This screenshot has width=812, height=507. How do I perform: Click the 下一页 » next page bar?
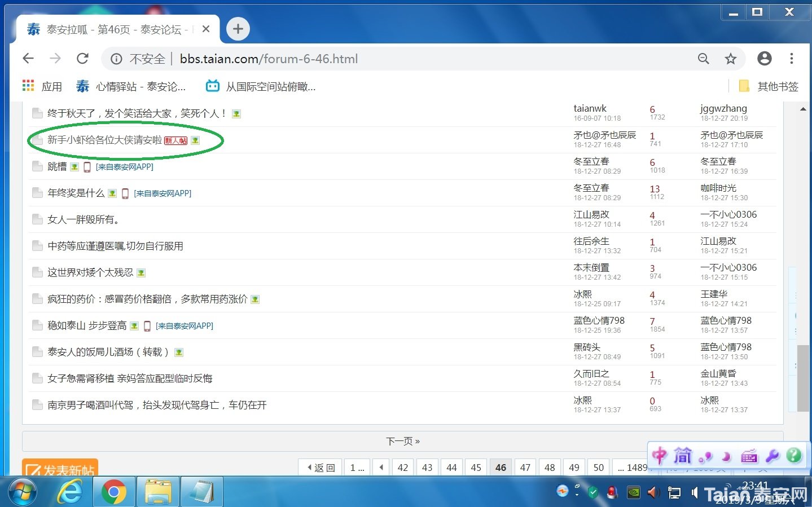point(403,441)
